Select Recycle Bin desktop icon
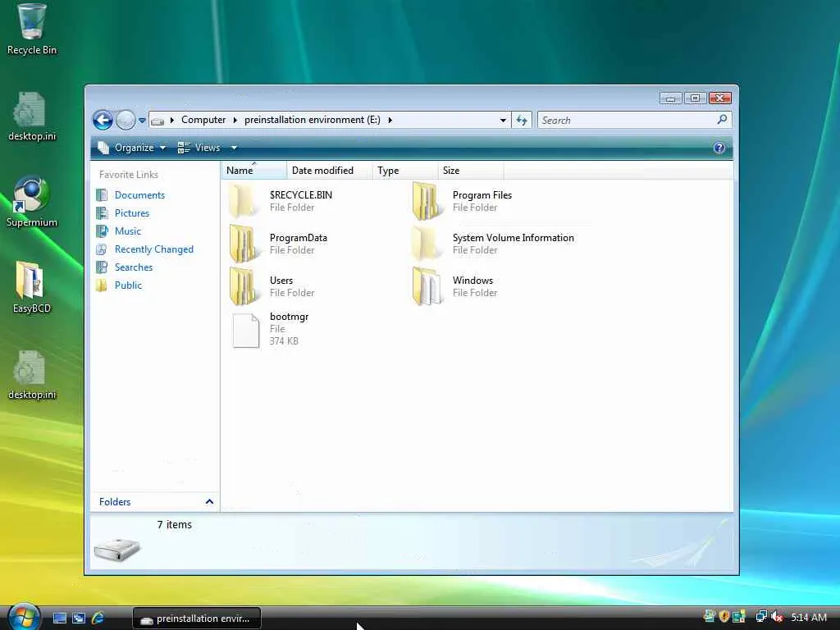The height and width of the screenshot is (630, 840). tap(32, 30)
